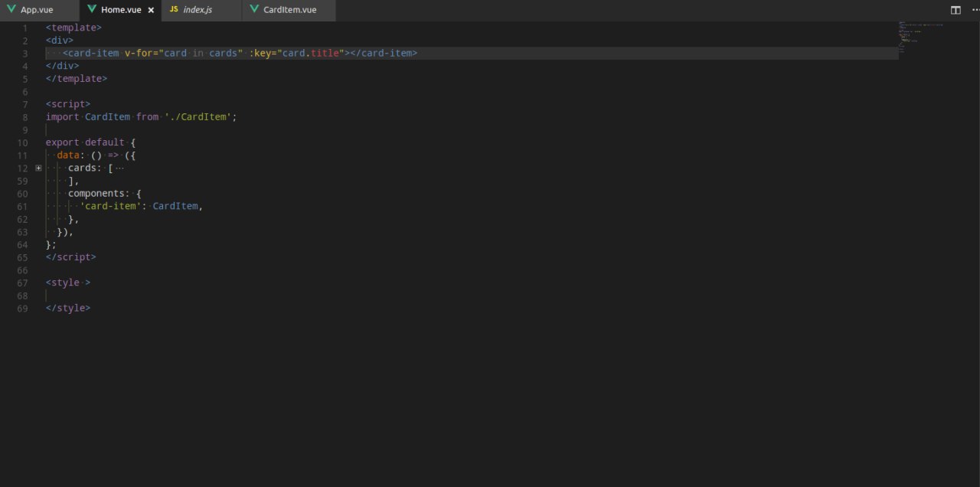
Task: Click the closing </card-item> tag
Action: pyautogui.click(x=384, y=54)
